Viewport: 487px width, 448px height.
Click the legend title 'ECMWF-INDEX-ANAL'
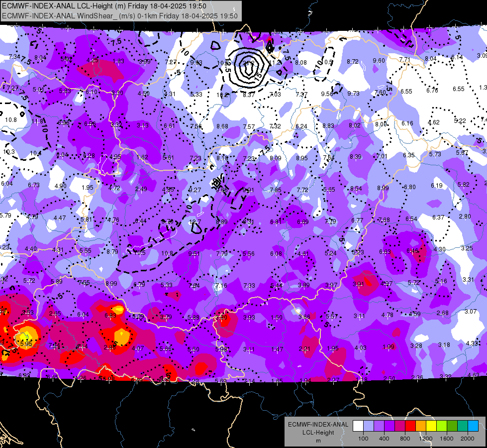pyautogui.click(x=318, y=425)
